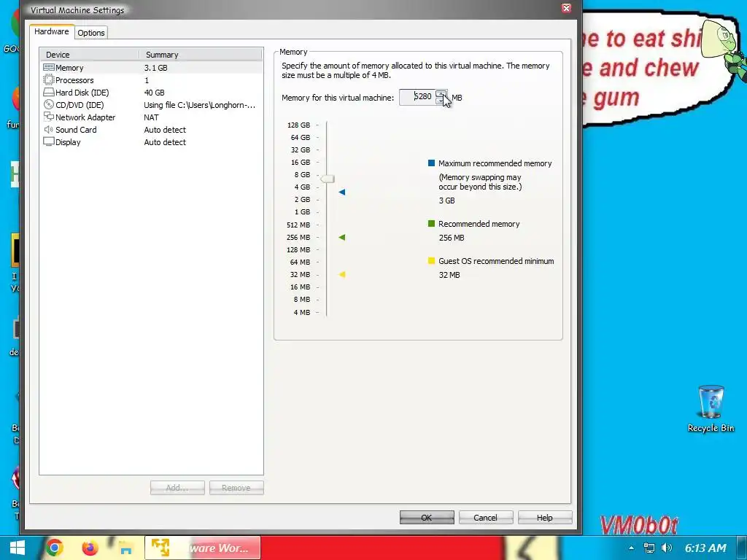Click the Add... hardware button

coord(177,488)
